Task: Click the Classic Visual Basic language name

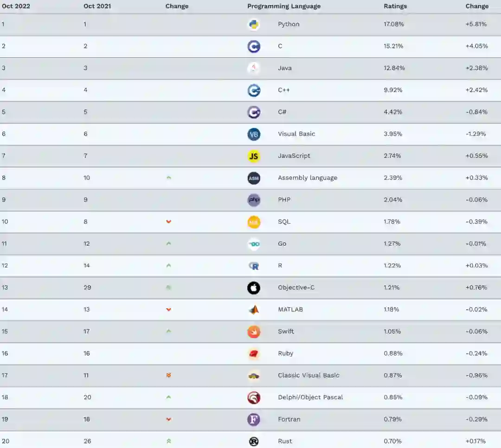Action: [x=308, y=376]
